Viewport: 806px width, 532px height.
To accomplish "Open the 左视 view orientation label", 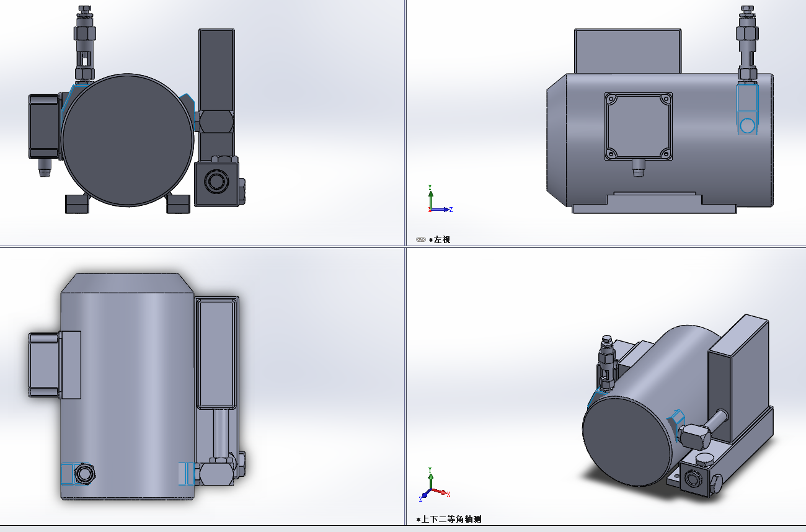I will click(x=441, y=239).
